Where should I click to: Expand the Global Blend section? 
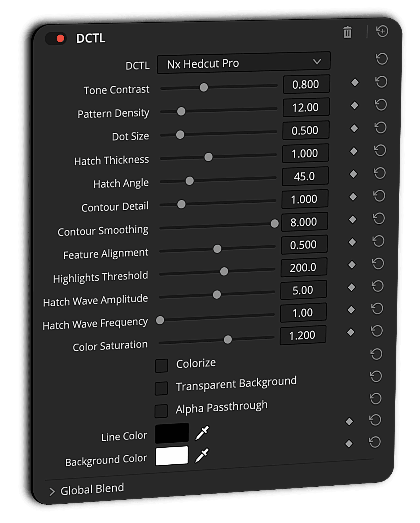click(52, 491)
